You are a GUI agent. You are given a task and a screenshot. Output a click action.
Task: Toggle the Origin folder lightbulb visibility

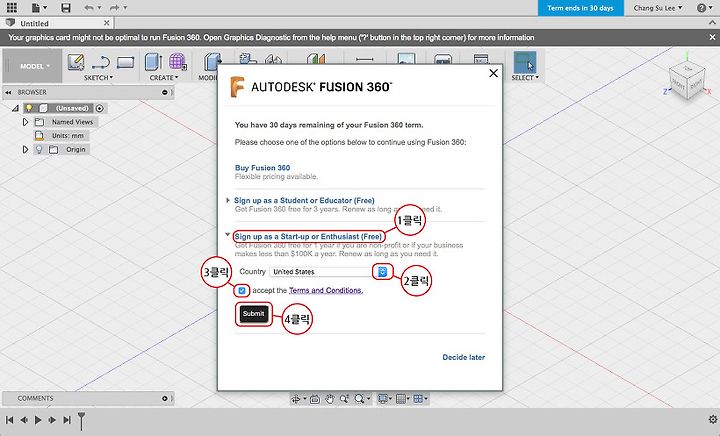(x=39, y=150)
